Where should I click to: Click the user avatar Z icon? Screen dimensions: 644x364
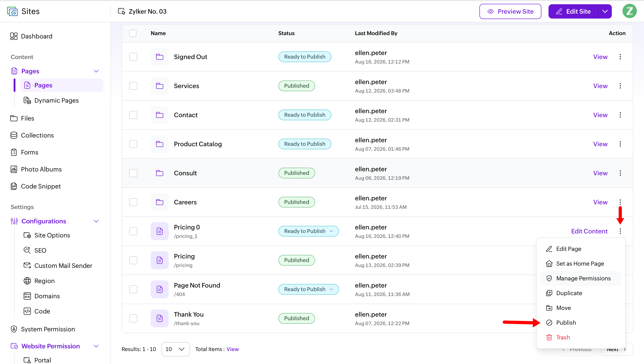(x=629, y=11)
